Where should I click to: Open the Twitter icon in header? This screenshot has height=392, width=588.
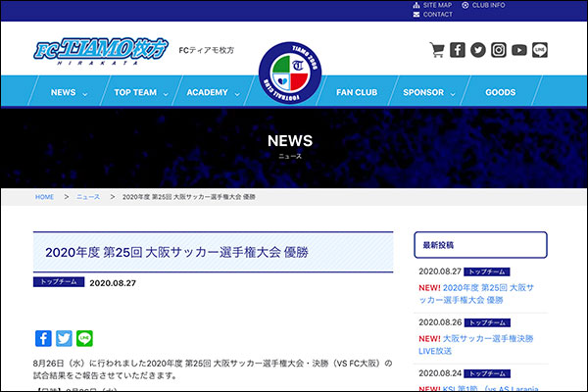click(478, 50)
